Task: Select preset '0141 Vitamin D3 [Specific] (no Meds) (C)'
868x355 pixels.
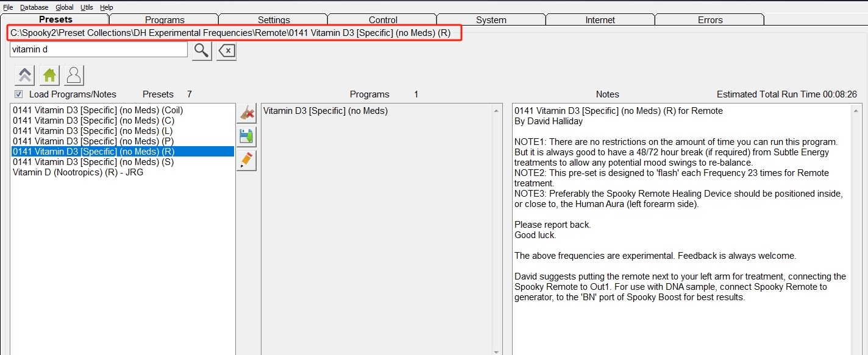Action: [123, 121]
